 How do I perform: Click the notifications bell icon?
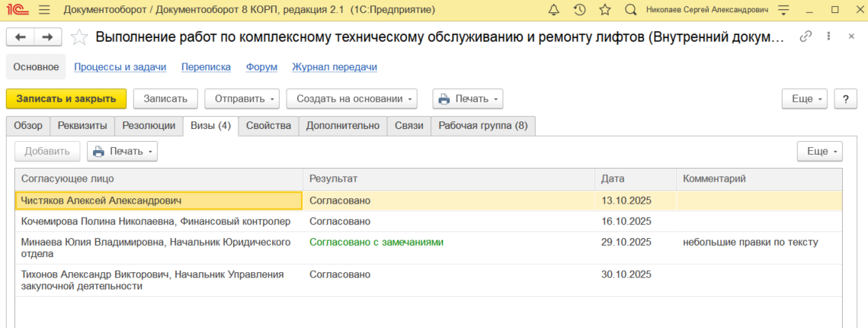[x=554, y=10]
